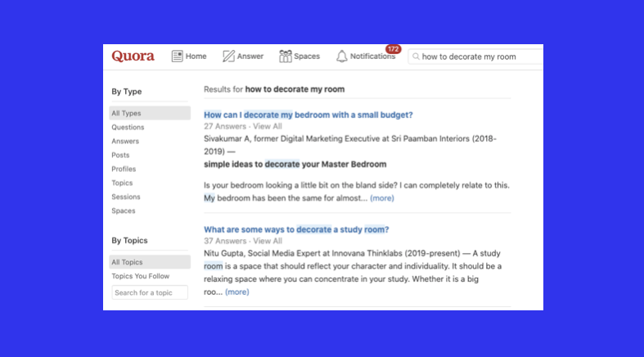The image size is (644, 357).
Task: Filter results by Topics type
Action: pyautogui.click(x=122, y=183)
